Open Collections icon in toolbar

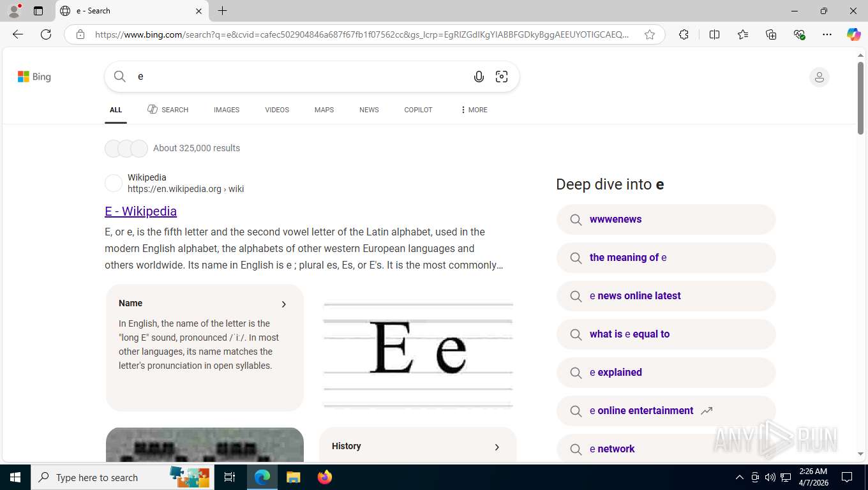pos(771,34)
